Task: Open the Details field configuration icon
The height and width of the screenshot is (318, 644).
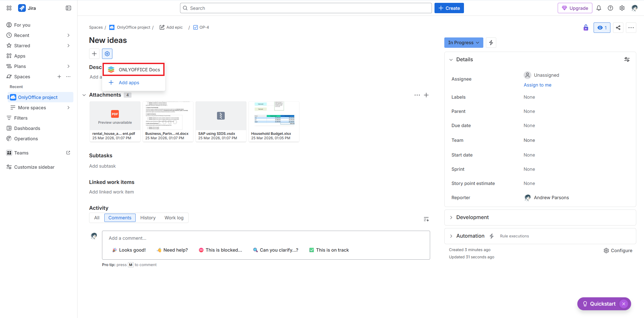Action: point(627,59)
